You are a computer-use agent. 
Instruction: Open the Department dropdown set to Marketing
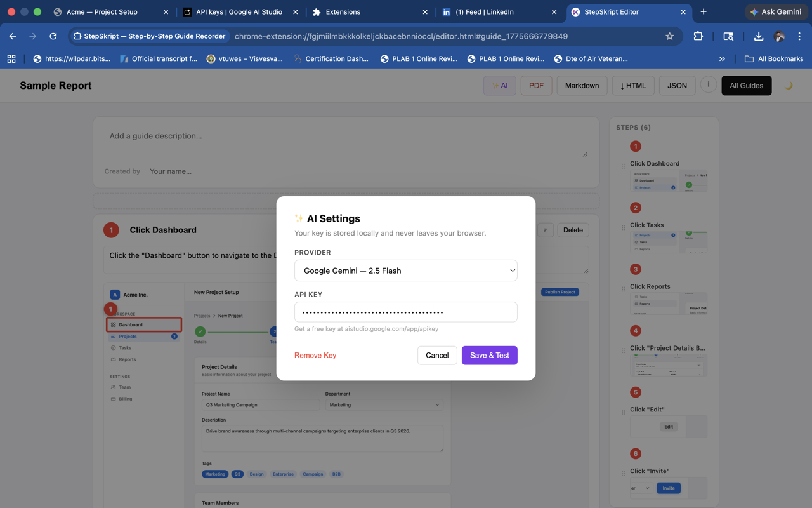pyautogui.click(x=384, y=404)
